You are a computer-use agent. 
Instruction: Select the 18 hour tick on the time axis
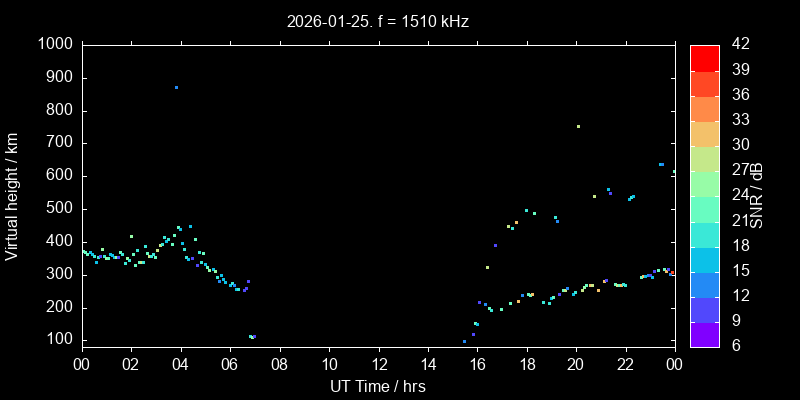click(526, 364)
